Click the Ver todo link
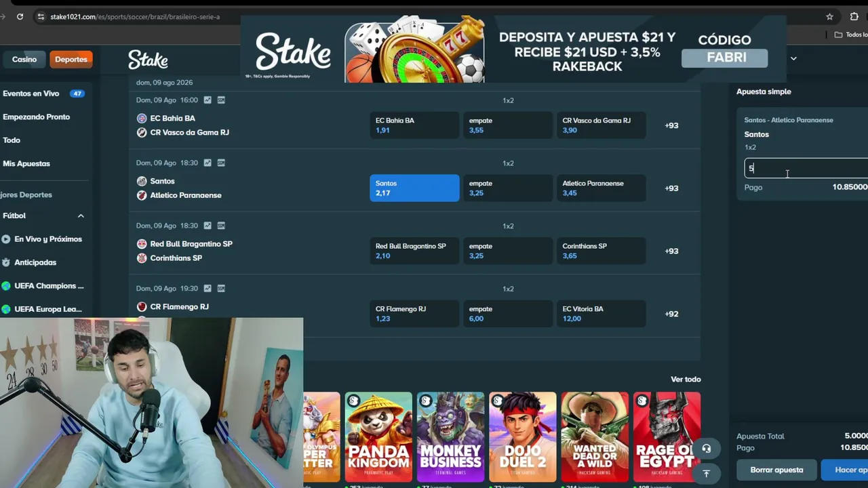868x488 pixels. (686, 379)
